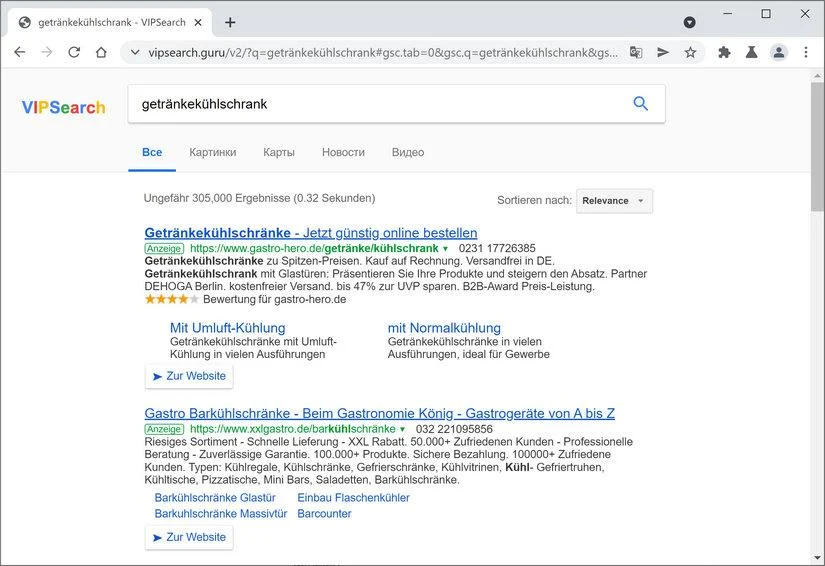Open the mit Normalkühlung sitelink
Image resolution: width=825 pixels, height=566 pixels.
tap(444, 328)
